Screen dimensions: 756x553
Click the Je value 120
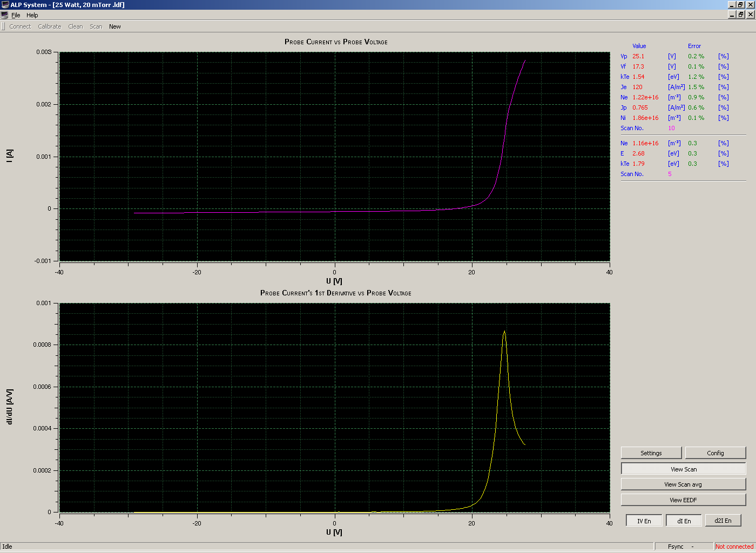coord(638,87)
